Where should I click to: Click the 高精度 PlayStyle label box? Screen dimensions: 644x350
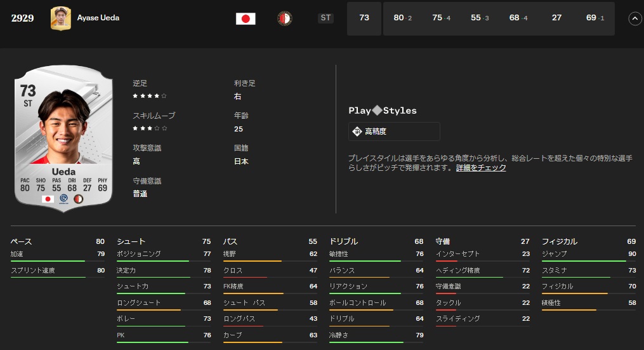394,131
